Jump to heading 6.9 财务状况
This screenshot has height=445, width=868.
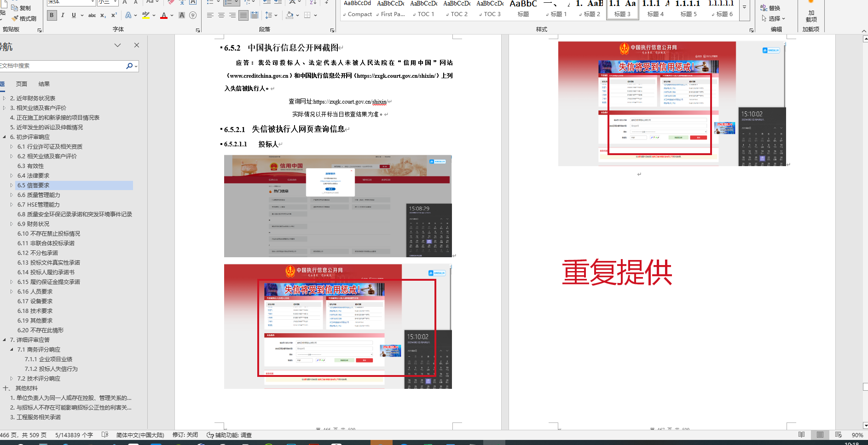click(x=33, y=224)
